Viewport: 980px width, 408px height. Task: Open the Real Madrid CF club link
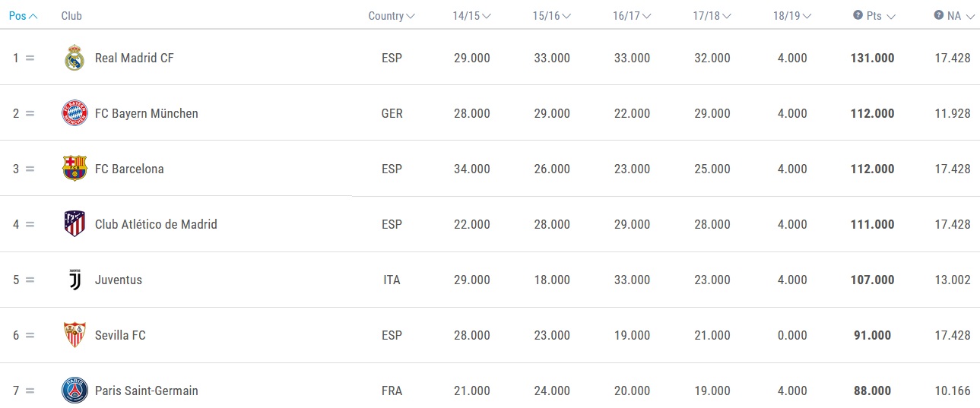(135, 58)
